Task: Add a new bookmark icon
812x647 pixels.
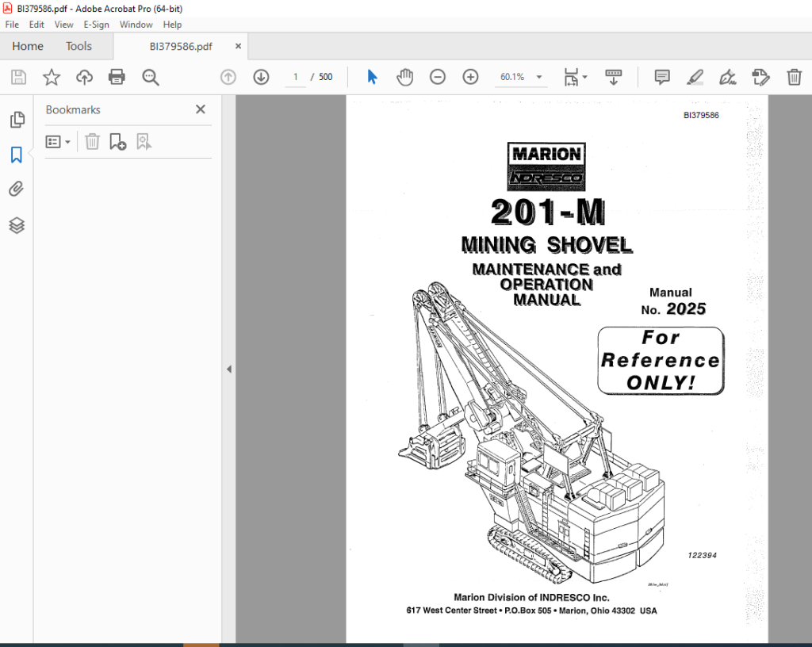Action: [117, 142]
